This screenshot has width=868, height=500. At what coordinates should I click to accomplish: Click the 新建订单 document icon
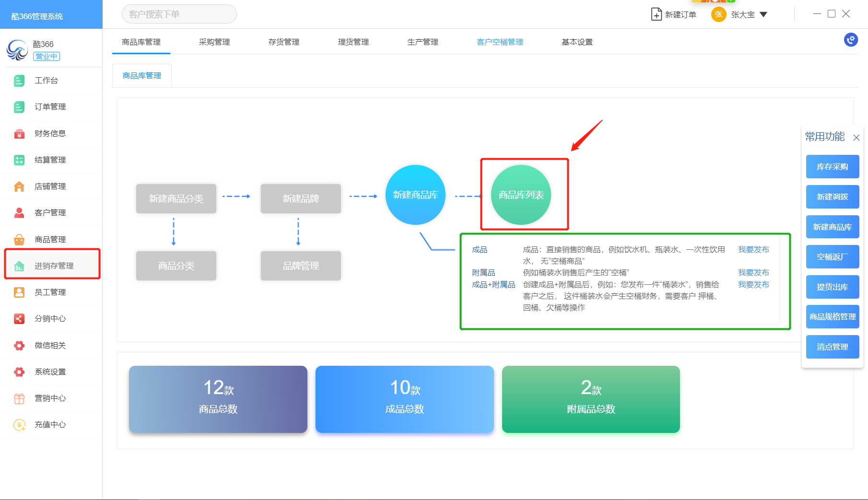(x=656, y=14)
